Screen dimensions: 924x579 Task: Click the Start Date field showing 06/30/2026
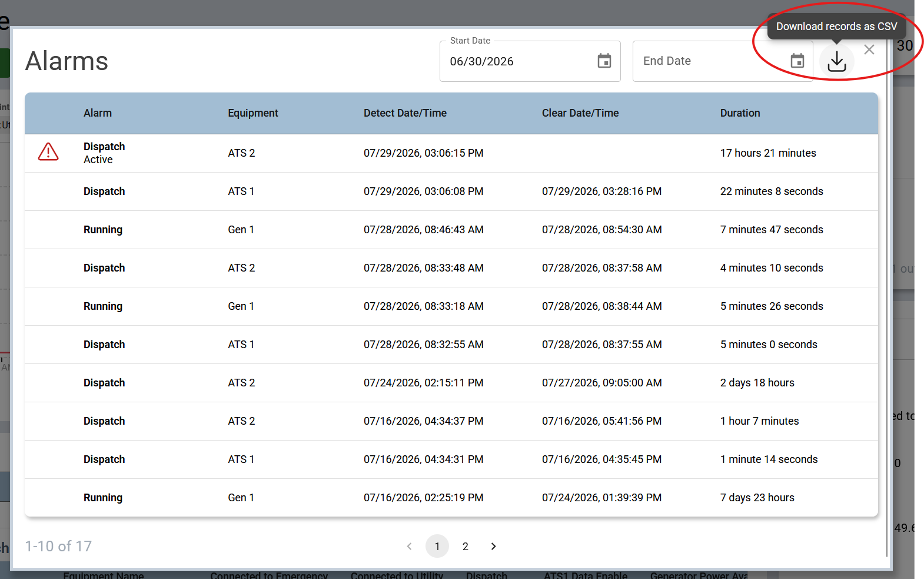[x=530, y=61]
